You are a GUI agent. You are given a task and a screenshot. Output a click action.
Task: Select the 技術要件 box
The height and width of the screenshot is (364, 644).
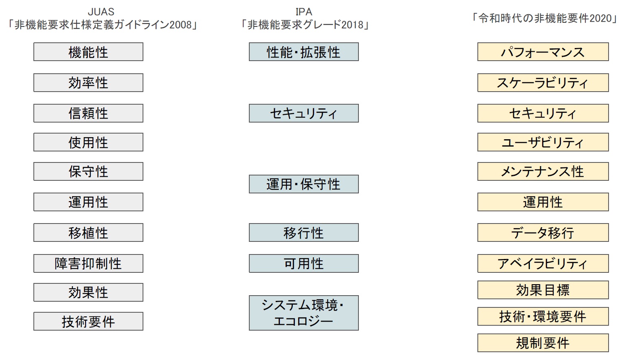click(88, 321)
